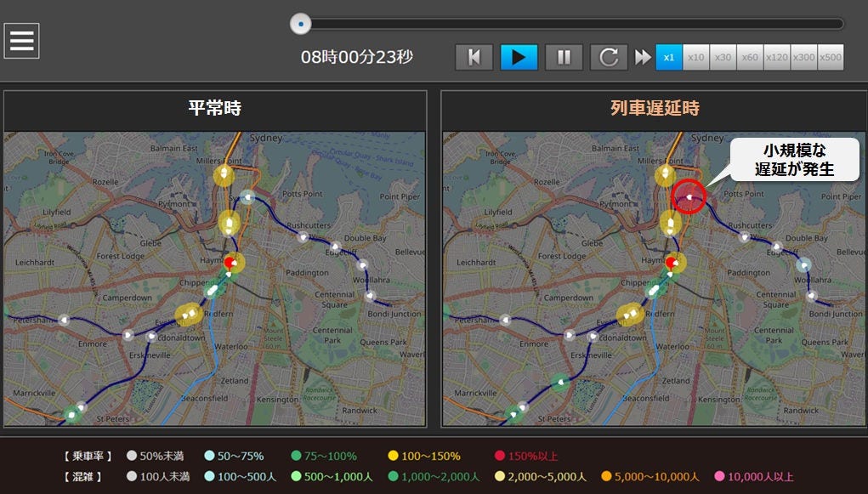
Task: Start the simulation with the play button
Action: pyautogui.click(x=519, y=57)
